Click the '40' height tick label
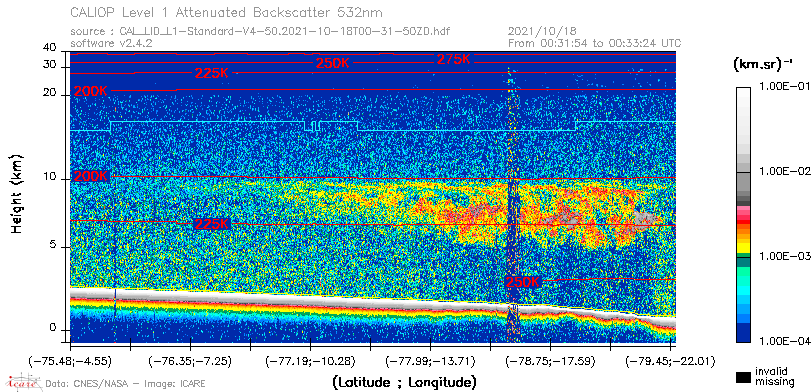The image size is (811, 392). (x=50, y=48)
